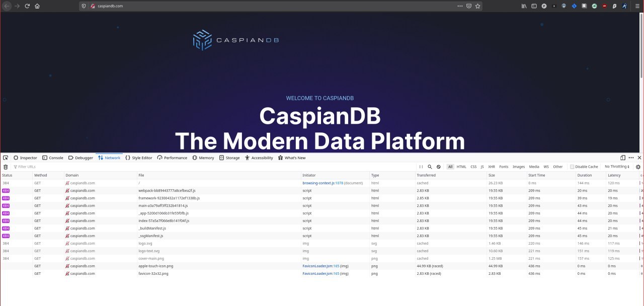Open the tracking protection shield icon

pyautogui.click(x=85, y=6)
